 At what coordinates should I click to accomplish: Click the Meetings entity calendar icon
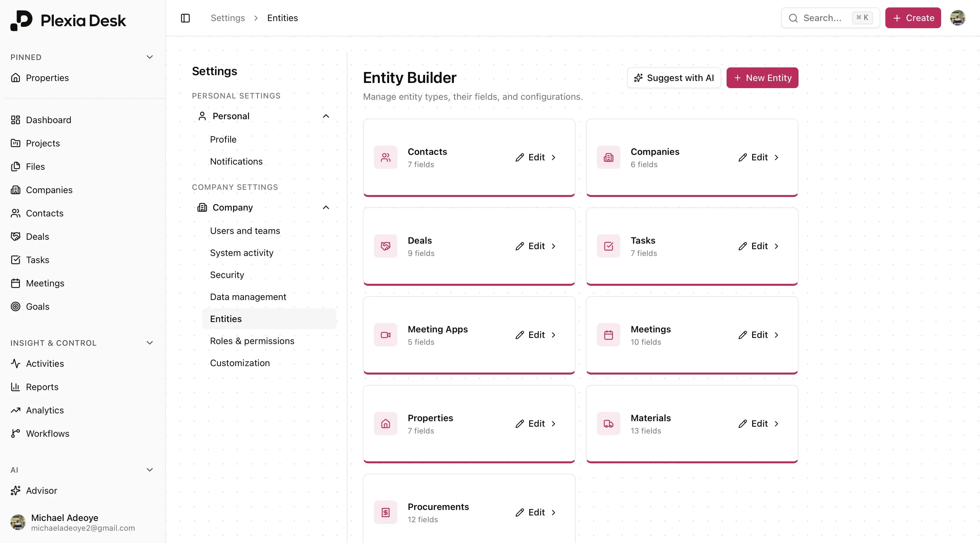(x=608, y=335)
